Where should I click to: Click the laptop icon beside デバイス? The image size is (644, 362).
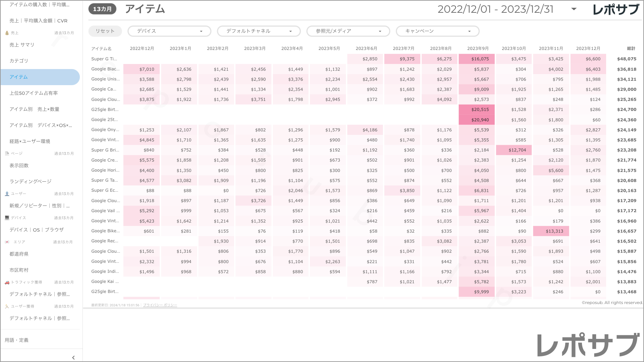7,218
